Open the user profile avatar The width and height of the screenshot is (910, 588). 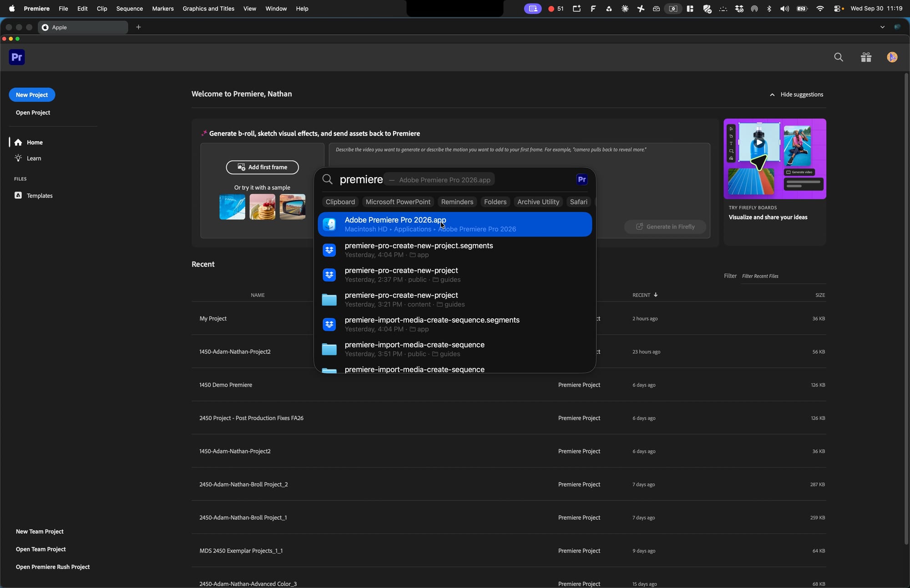[x=892, y=57]
